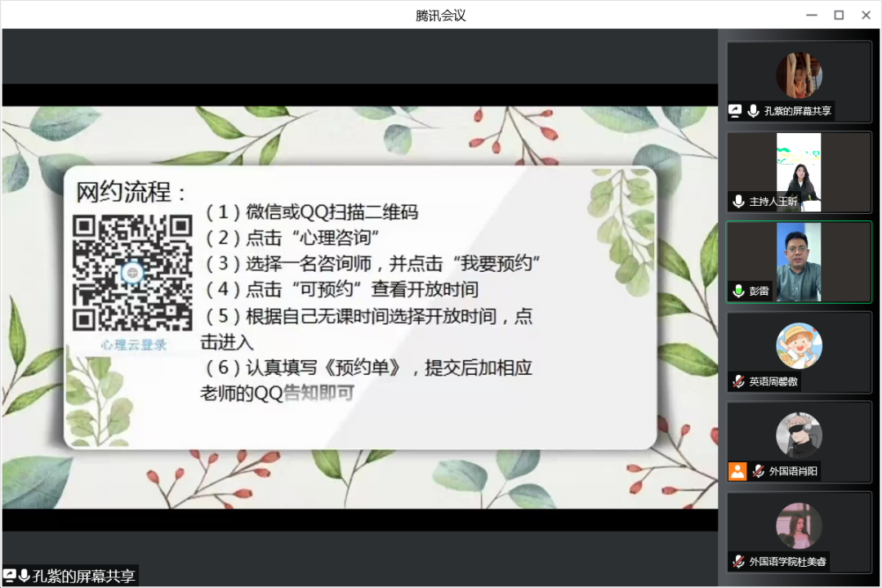882x588 pixels.
Task: Click microphone icon on 孔紫's participant tile
Action: click(x=753, y=111)
